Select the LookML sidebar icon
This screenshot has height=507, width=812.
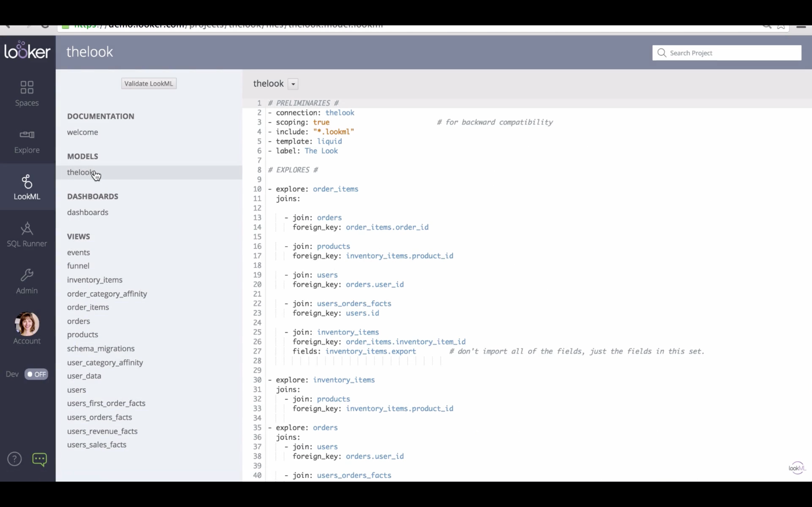pos(27,182)
